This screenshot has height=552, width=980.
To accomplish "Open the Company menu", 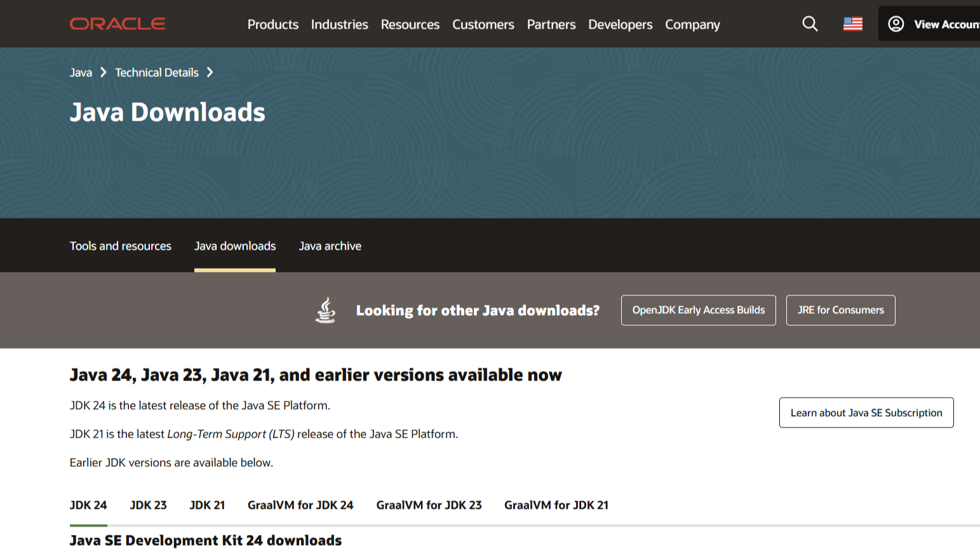I will [692, 24].
